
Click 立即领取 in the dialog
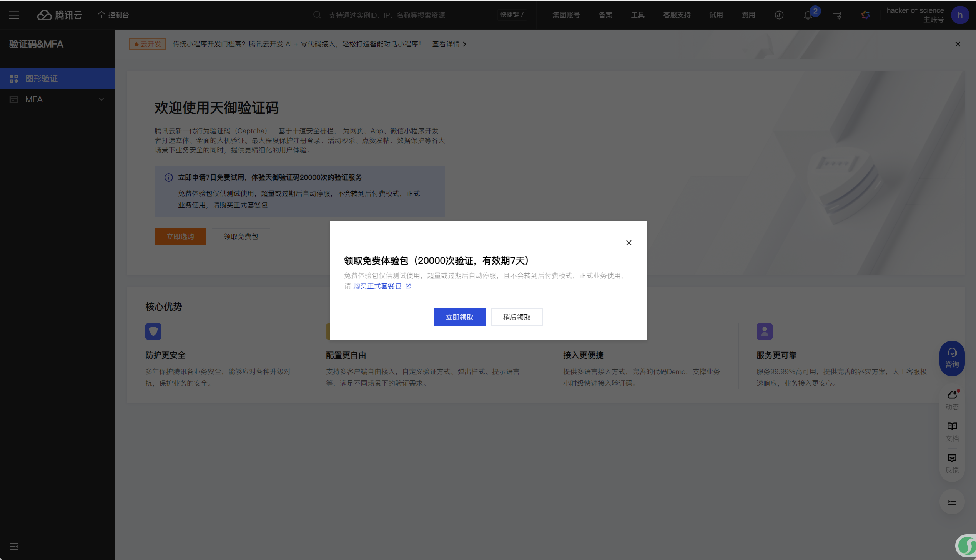coord(459,317)
